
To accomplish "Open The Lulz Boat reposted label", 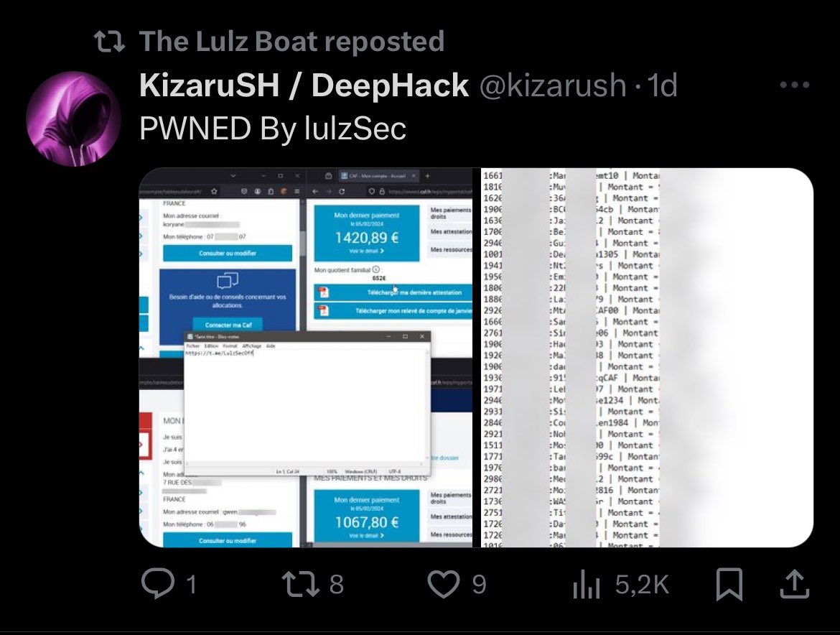I will tap(291, 41).
